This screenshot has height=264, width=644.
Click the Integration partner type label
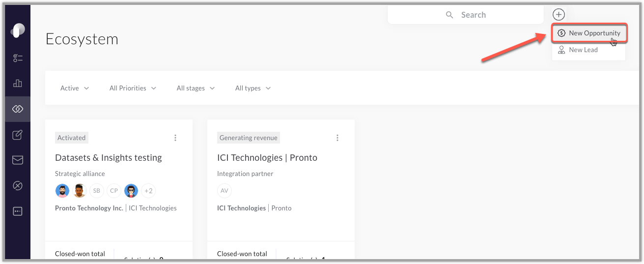[245, 174]
